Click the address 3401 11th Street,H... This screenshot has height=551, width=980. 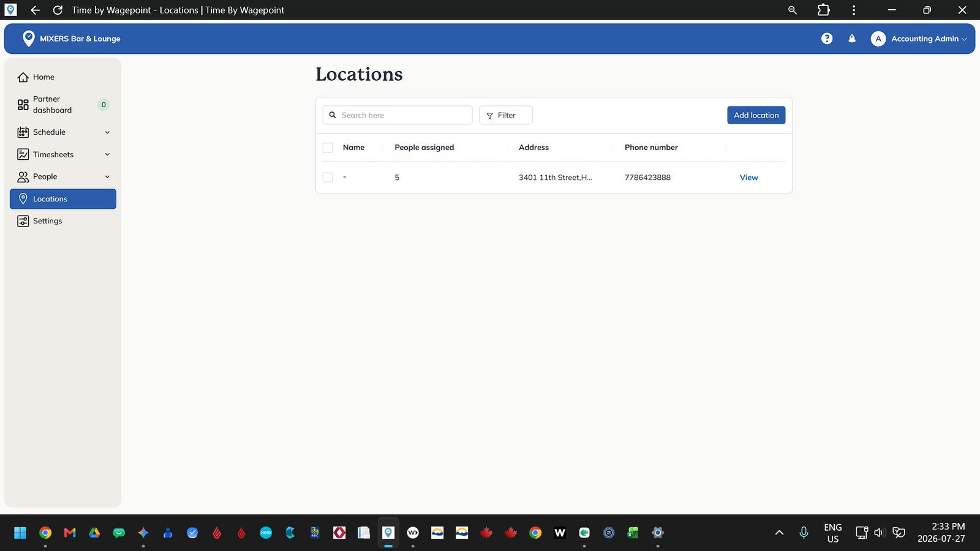tap(555, 178)
